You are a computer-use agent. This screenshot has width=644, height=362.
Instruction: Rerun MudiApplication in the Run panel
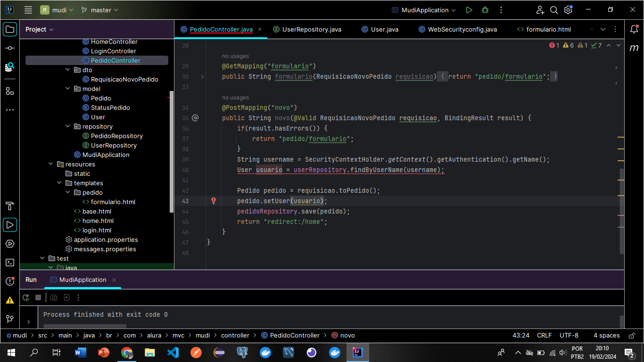(x=26, y=297)
